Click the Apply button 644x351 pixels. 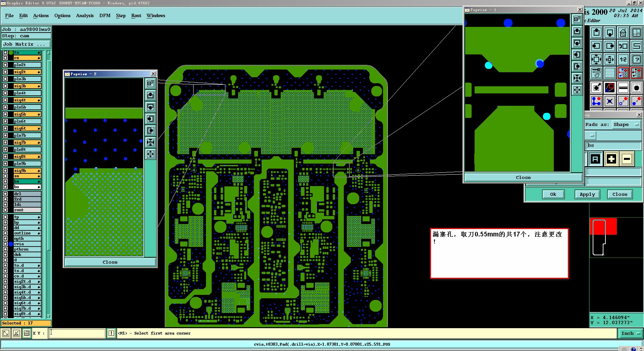click(587, 194)
